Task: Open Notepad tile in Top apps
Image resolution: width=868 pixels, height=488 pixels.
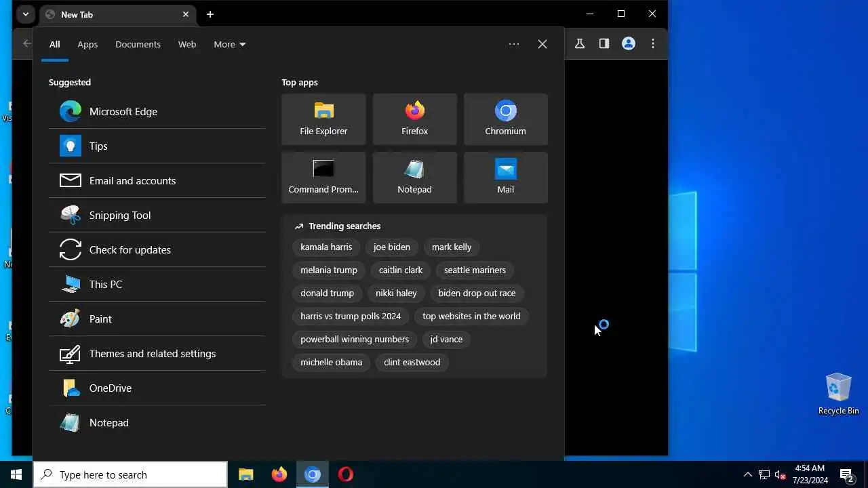Action: coord(414,178)
